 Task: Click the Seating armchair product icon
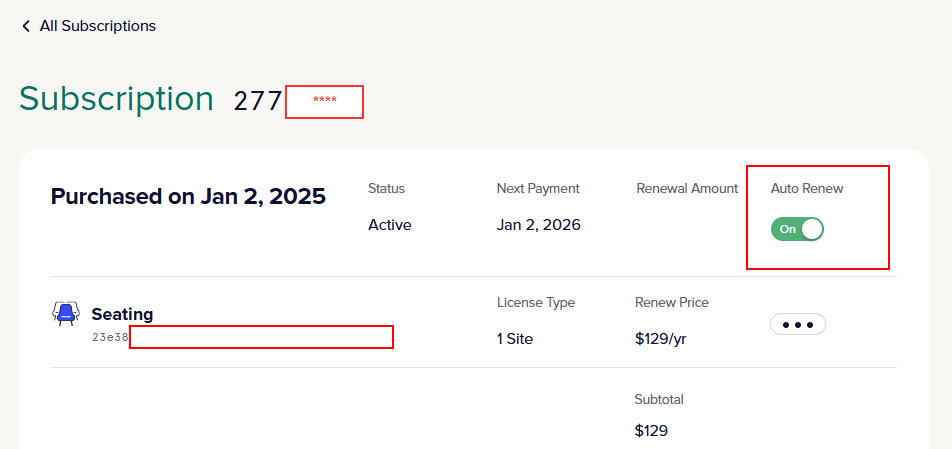(65, 314)
